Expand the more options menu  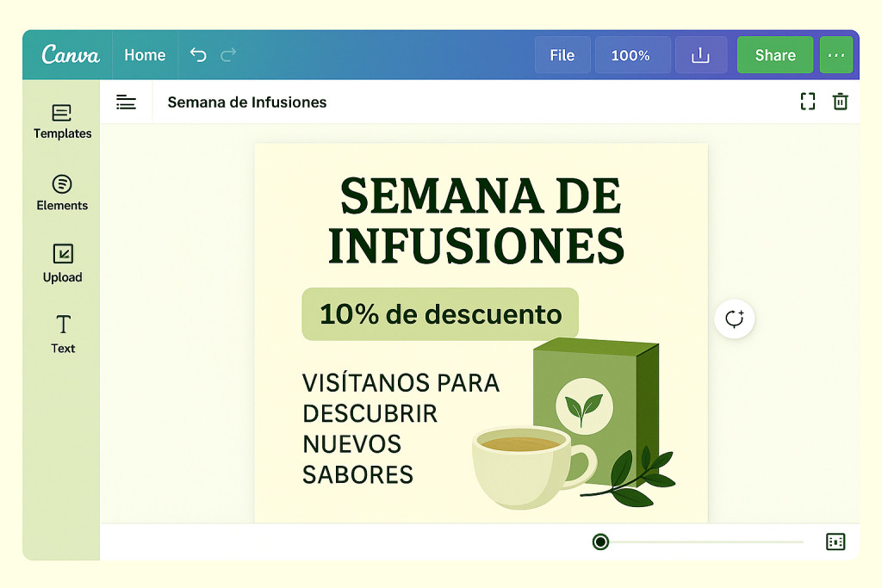(x=836, y=54)
